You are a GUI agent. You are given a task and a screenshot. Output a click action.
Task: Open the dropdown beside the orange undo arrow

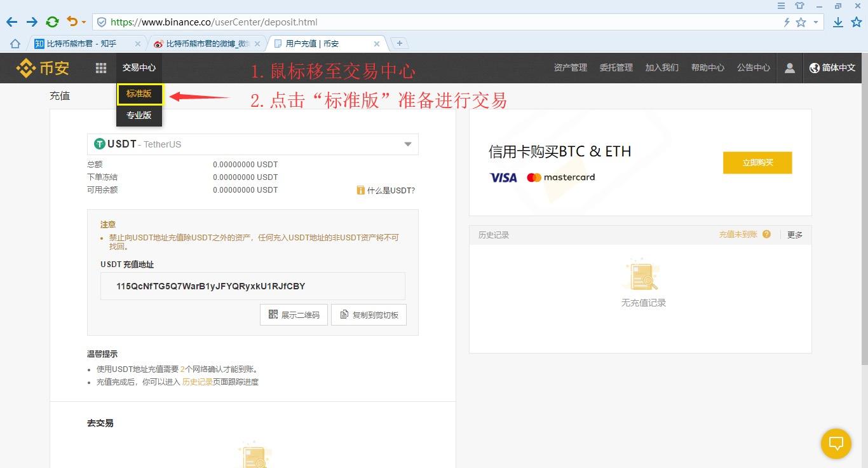pos(84,23)
